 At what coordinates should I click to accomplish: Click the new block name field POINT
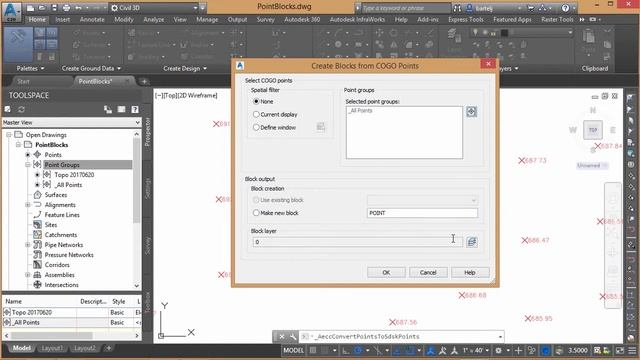(422, 213)
